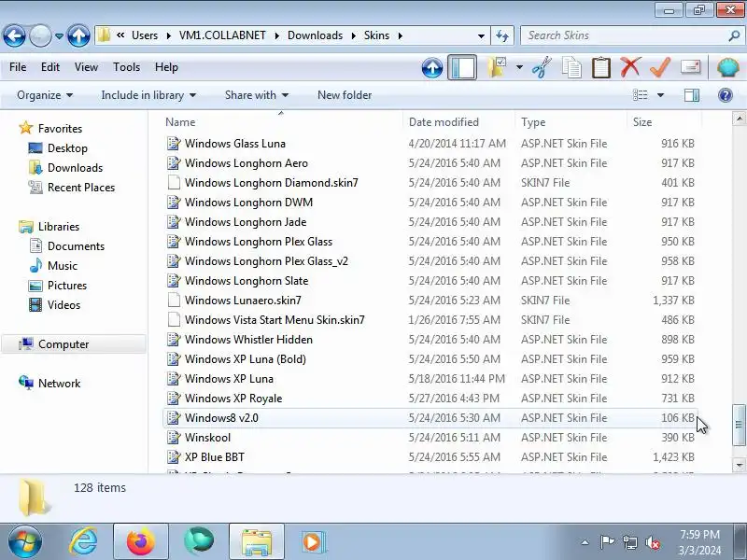Refresh the Skins folder
This screenshot has width=747, height=560.
[502, 35]
